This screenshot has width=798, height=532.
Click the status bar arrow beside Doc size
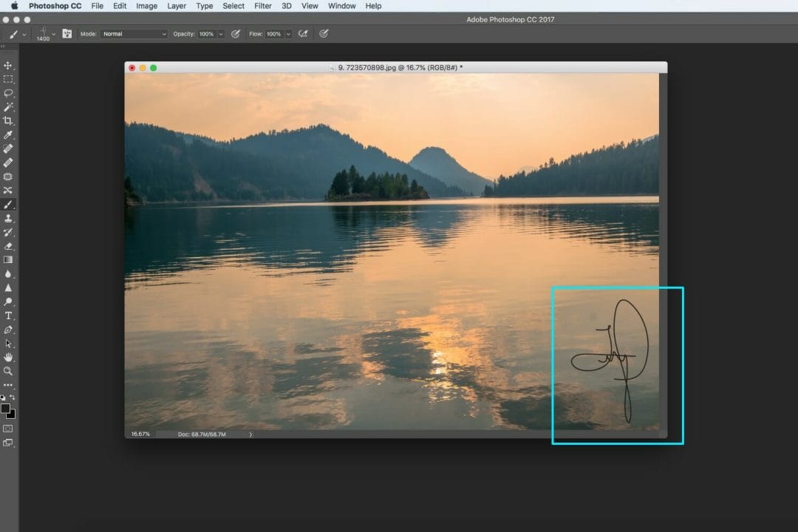coord(250,434)
